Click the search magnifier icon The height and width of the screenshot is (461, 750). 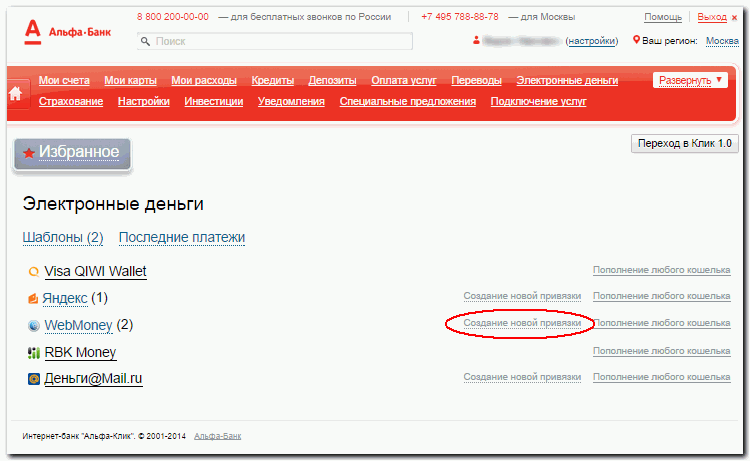click(x=145, y=41)
